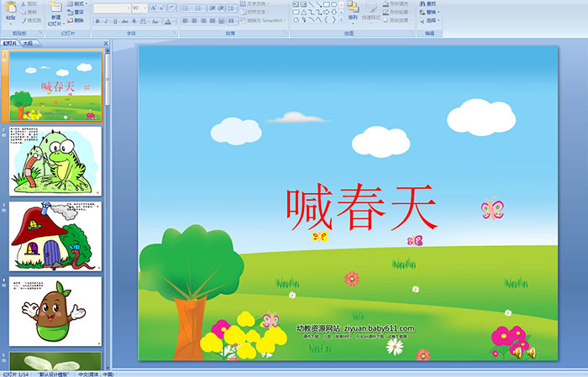This screenshot has width=588, height=377.
Task: Switch to the Slides (幻灯片) tab
Action: (10, 42)
